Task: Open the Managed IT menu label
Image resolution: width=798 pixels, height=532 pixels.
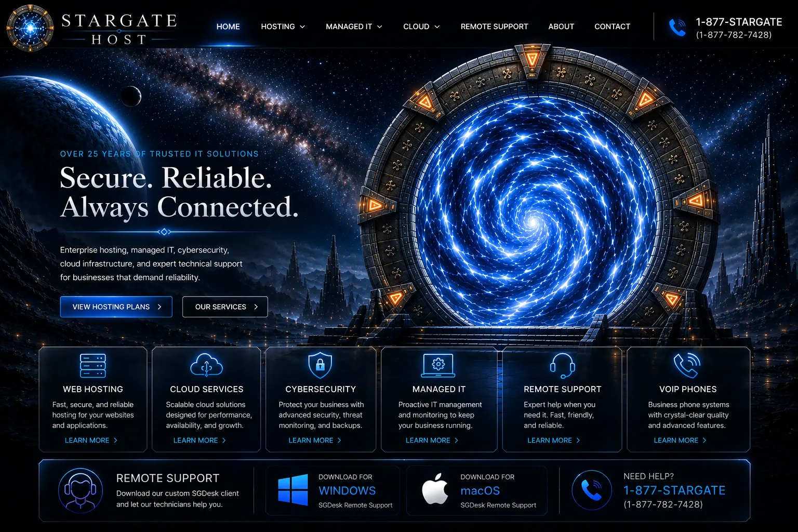Action: 349,26
